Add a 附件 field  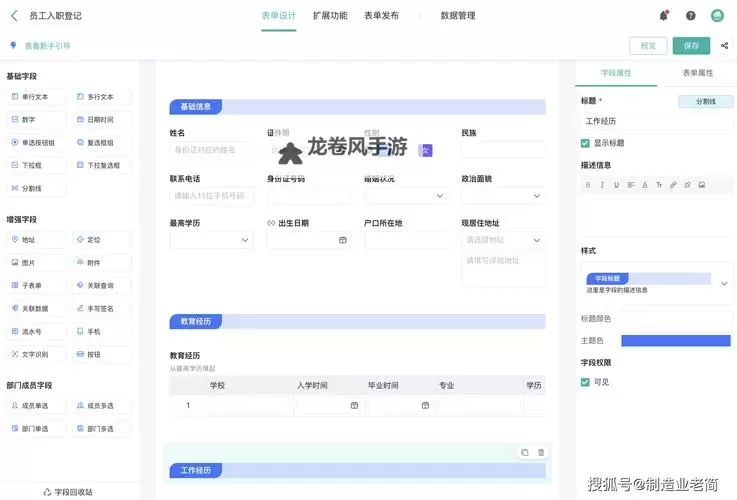click(x=102, y=263)
